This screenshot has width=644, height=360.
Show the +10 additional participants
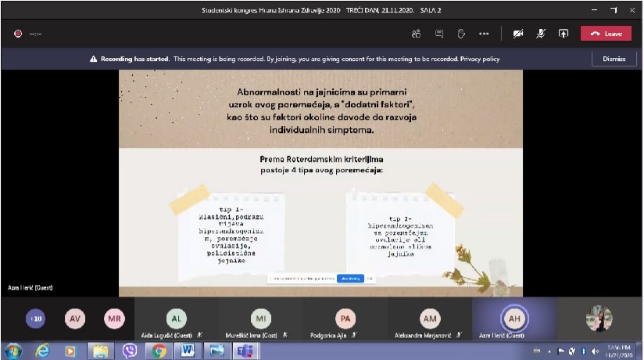coord(35,319)
